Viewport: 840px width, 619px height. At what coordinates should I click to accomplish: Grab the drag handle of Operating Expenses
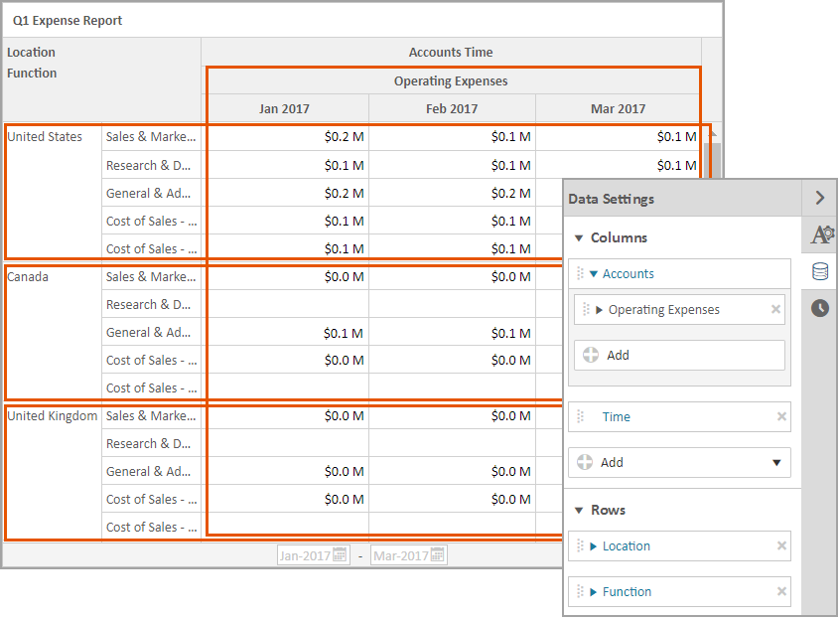(586, 309)
